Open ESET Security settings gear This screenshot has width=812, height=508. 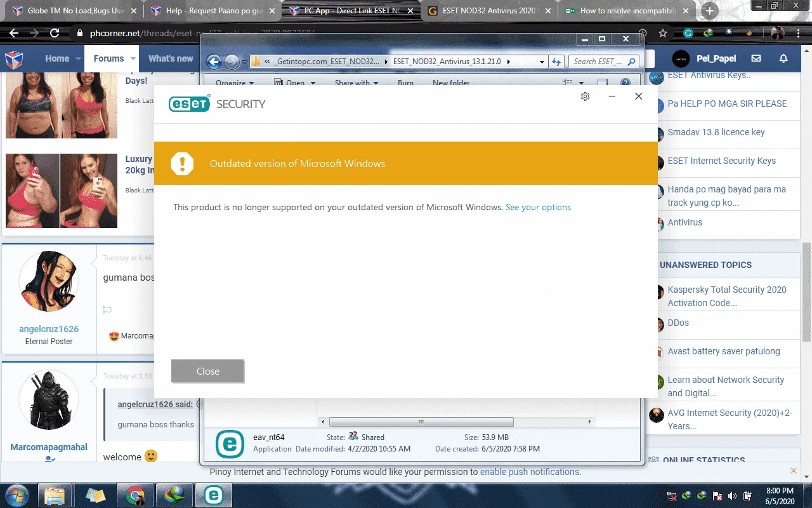(x=586, y=97)
